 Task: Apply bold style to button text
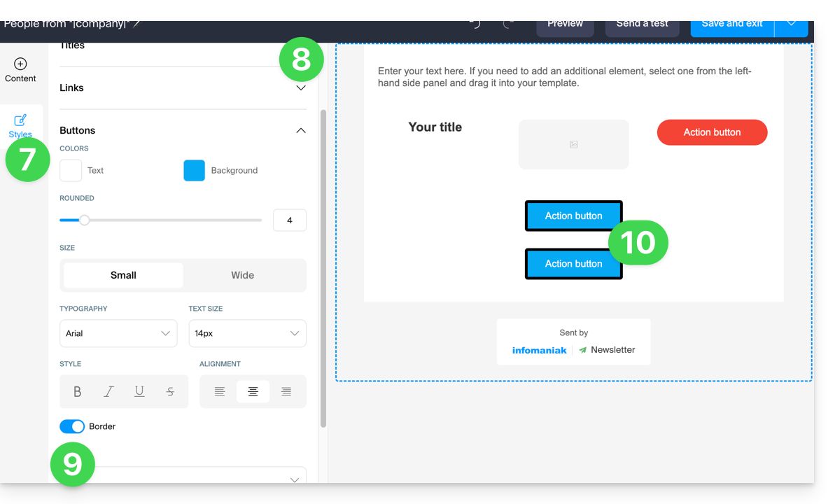[78, 392]
